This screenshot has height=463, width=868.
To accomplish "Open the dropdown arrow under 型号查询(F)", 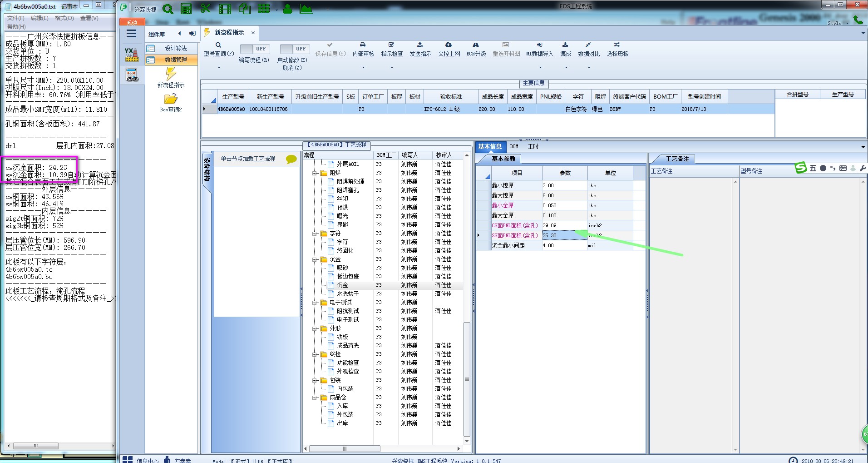I will 219,68.
